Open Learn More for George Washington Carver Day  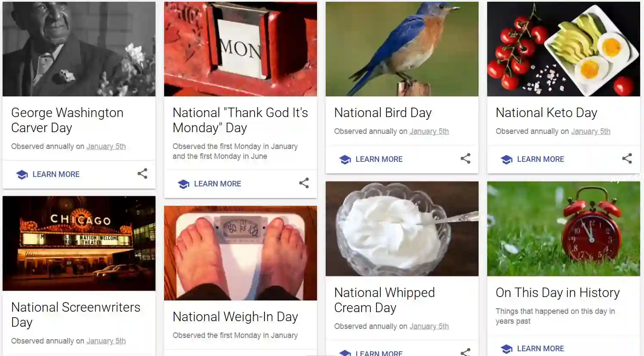click(56, 174)
